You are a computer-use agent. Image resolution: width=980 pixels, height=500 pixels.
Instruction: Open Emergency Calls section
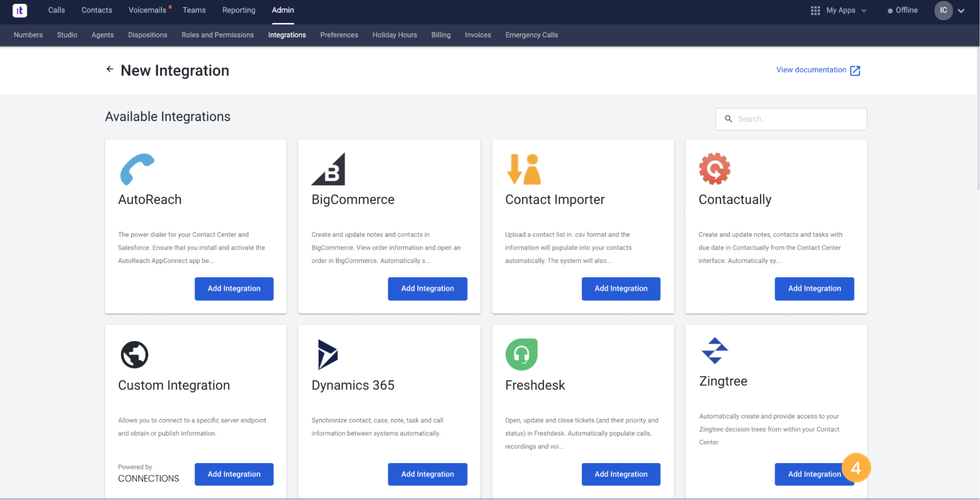[531, 35]
